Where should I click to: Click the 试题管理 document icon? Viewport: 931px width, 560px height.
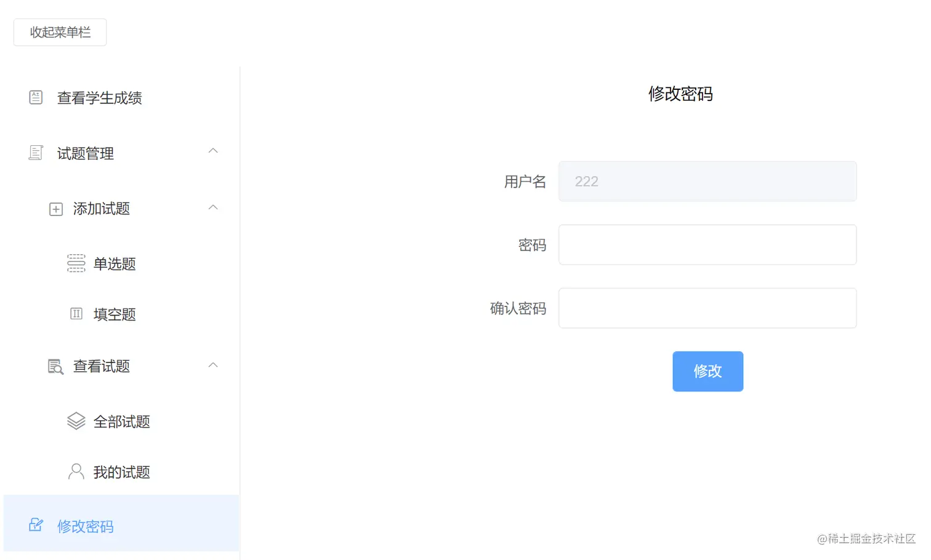pyautogui.click(x=36, y=153)
